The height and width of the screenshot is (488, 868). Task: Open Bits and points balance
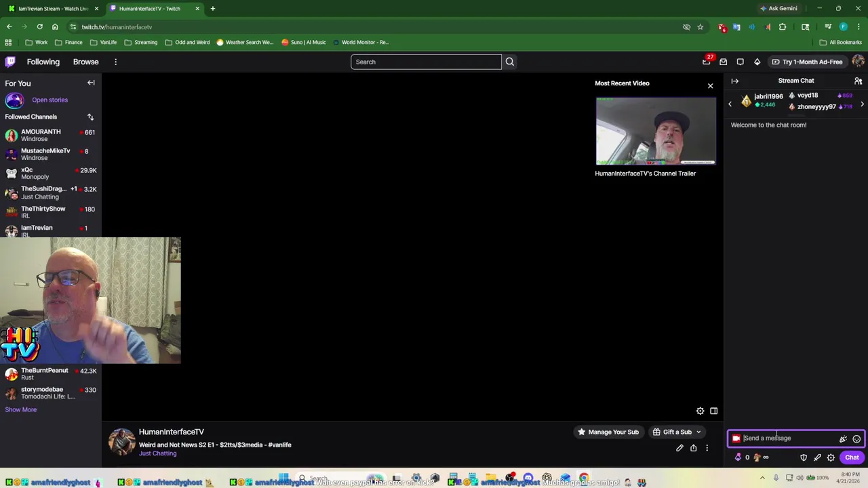tap(751, 457)
